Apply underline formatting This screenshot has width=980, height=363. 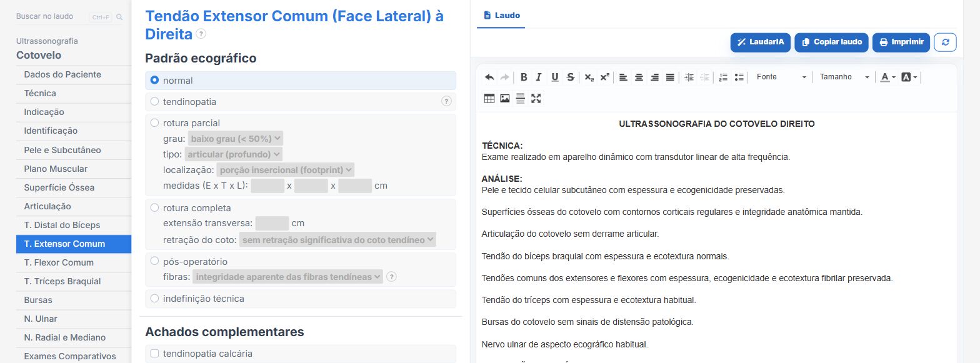[554, 77]
